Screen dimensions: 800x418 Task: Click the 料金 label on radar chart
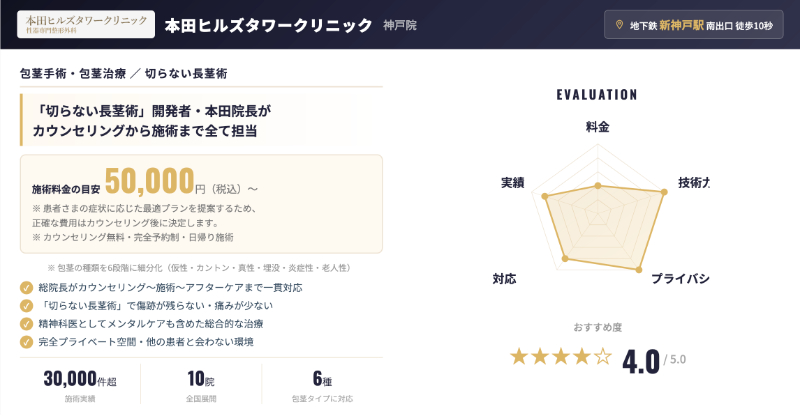click(x=597, y=127)
